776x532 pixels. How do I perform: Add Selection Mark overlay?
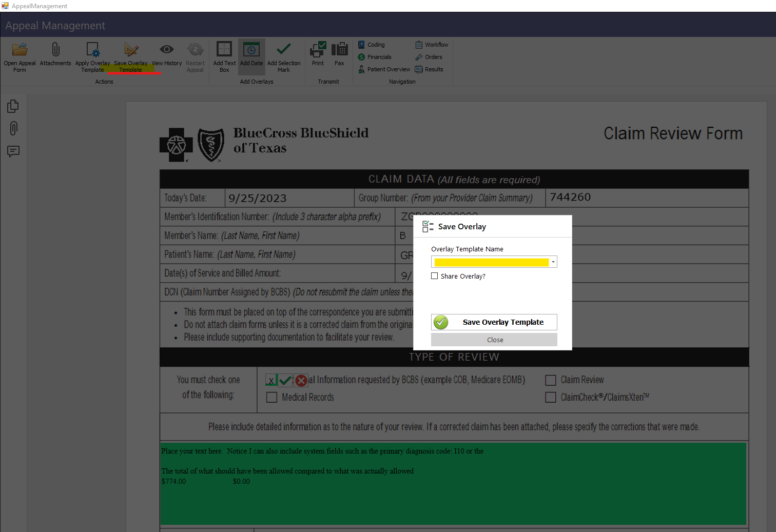(x=284, y=56)
